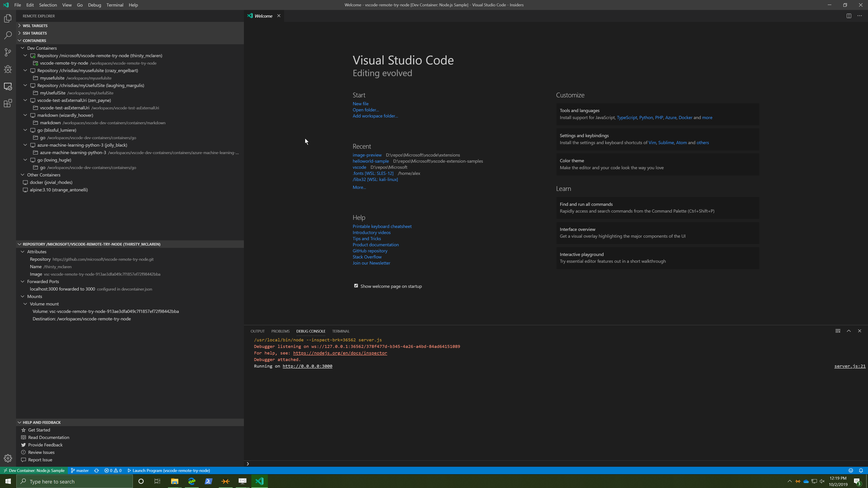Clear the debug console output

point(838,331)
